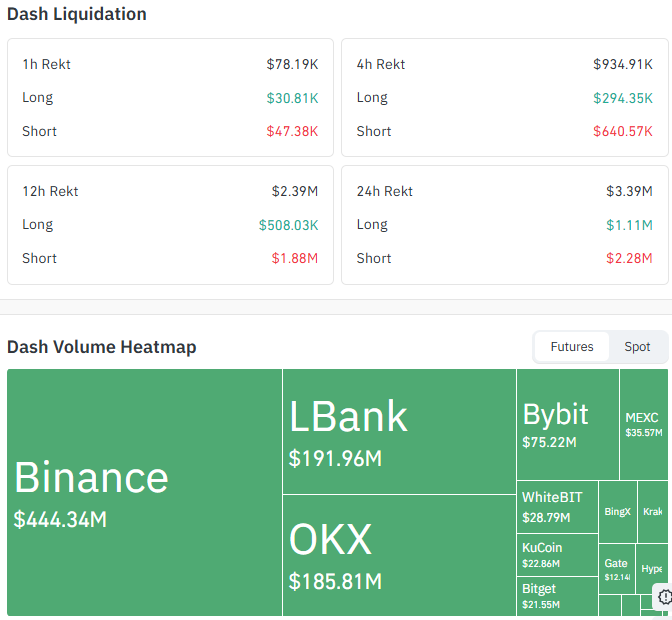
Task: Click the 4h Short value $640.57K
Action: tap(623, 131)
